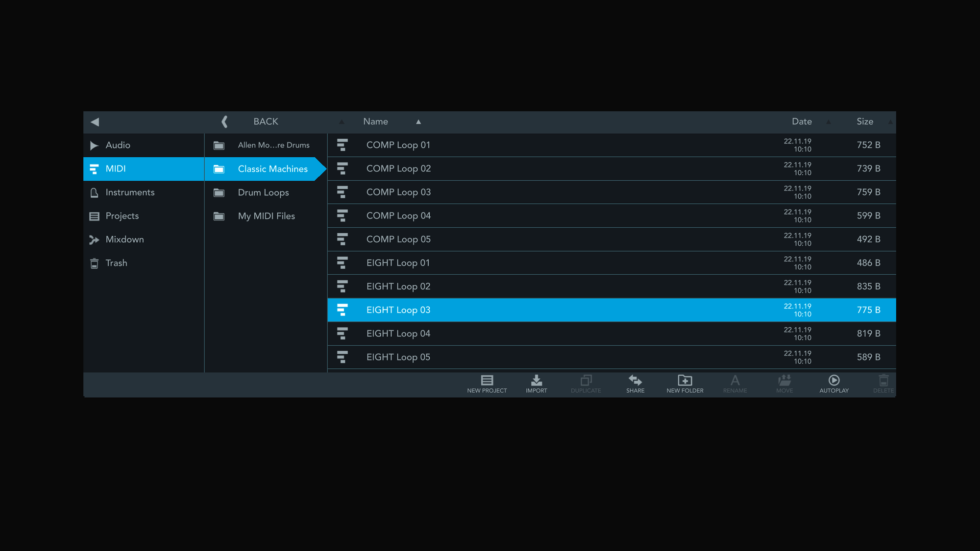Go BACK using the chevron
The height and width of the screenshot is (551, 980).
(225, 121)
